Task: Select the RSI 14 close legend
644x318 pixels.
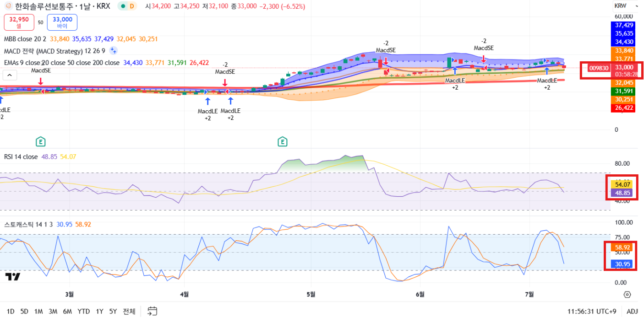Action: point(21,156)
